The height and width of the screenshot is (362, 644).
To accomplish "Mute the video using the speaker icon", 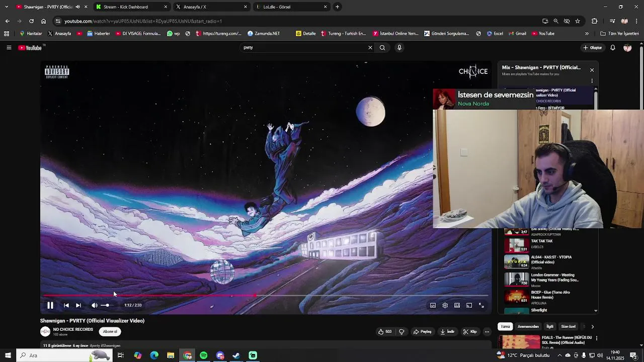I will point(94,305).
